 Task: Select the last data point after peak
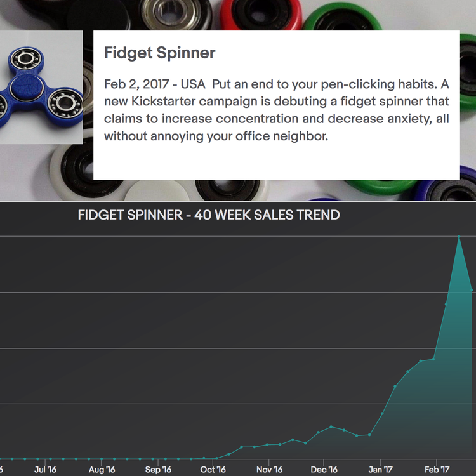(x=472, y=290)
